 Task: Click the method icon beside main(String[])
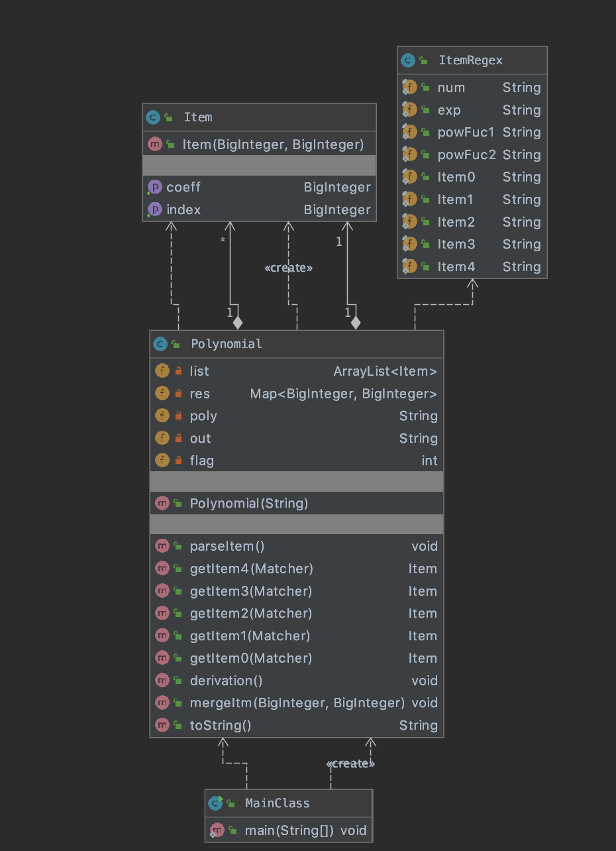point(216,830)
